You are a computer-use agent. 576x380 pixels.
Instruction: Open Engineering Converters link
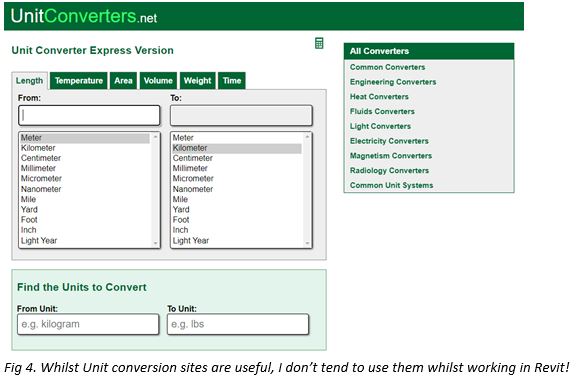coord(393,82)
